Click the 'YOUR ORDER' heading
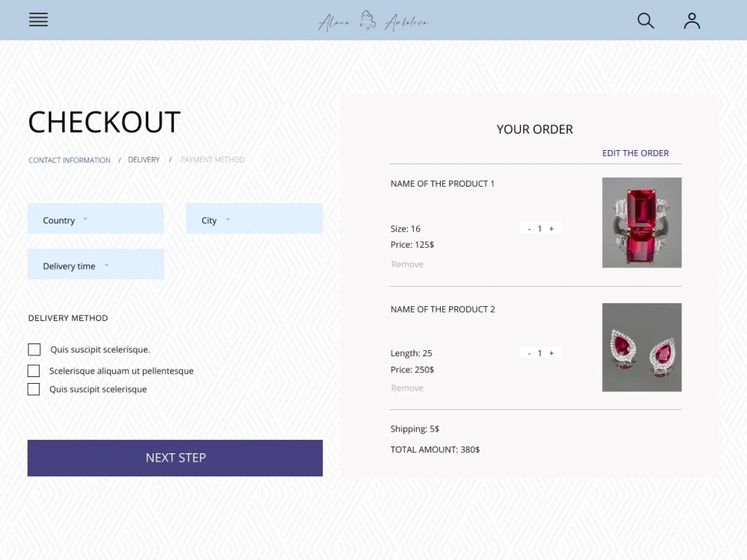The image size is (747, 560). tap(535, 129)
